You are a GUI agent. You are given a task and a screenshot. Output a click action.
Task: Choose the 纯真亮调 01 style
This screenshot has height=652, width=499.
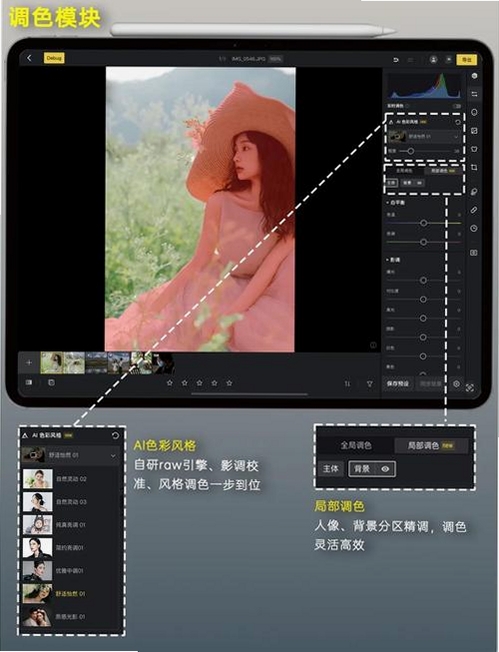69,525
